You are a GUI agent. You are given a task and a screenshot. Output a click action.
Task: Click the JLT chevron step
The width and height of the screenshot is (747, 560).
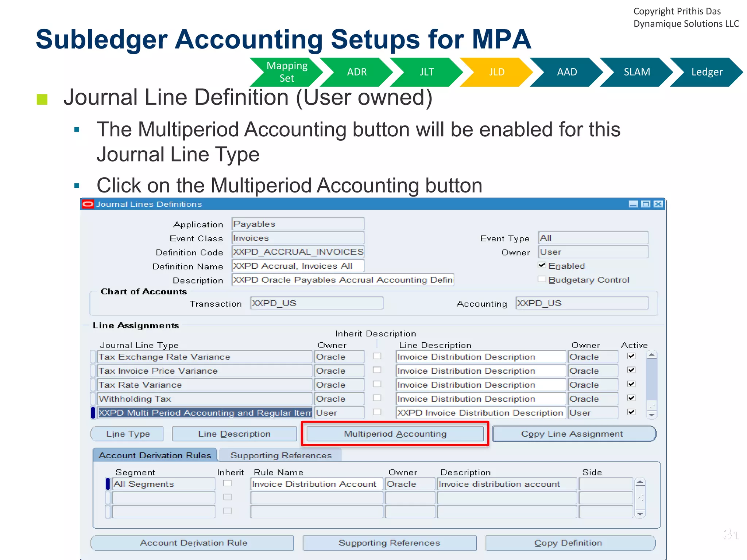427,72
